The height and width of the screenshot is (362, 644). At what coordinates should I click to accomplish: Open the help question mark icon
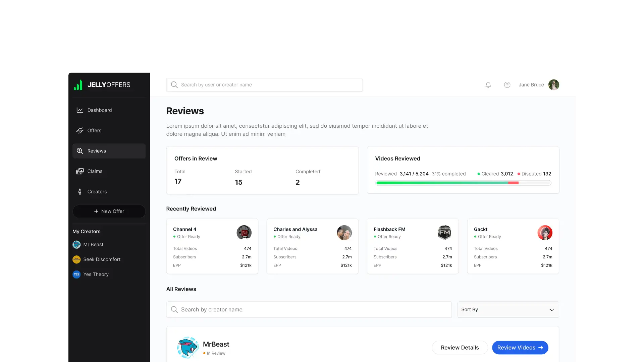click(507, 85)
